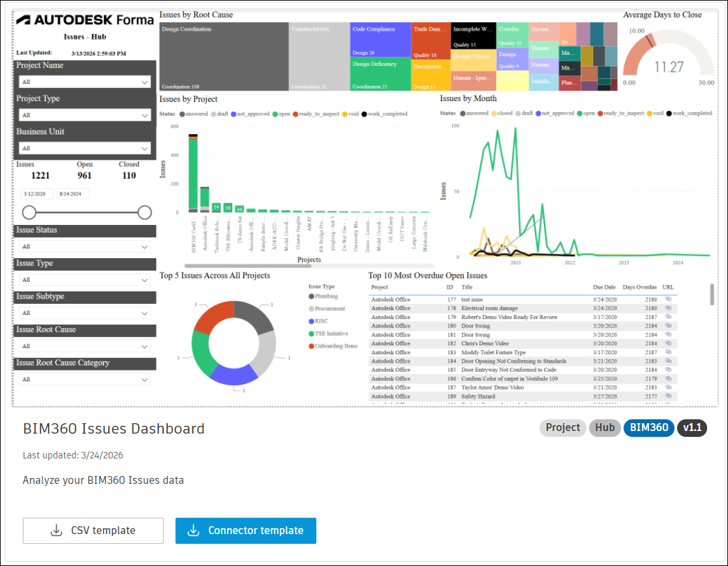This screenshot has width=728, height=566.
Task: Open URL link icon for issue 189
Action: 668,396
